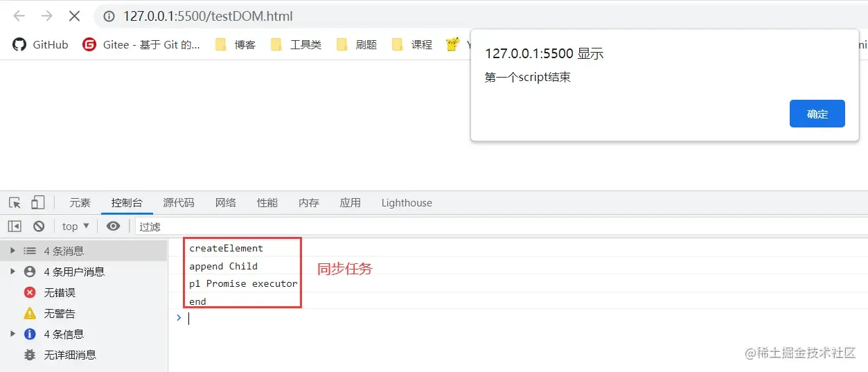Click the site information icon in the address bar

[109, 16]
